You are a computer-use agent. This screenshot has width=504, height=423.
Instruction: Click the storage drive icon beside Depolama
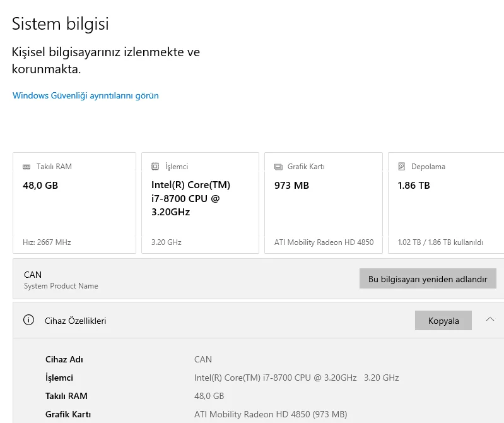point(402,167)
